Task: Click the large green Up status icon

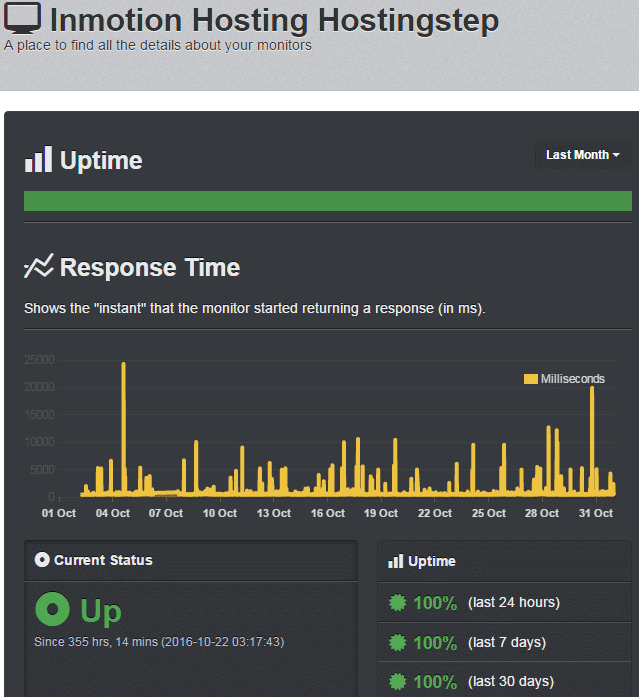Action: click(x=52, y=609)
